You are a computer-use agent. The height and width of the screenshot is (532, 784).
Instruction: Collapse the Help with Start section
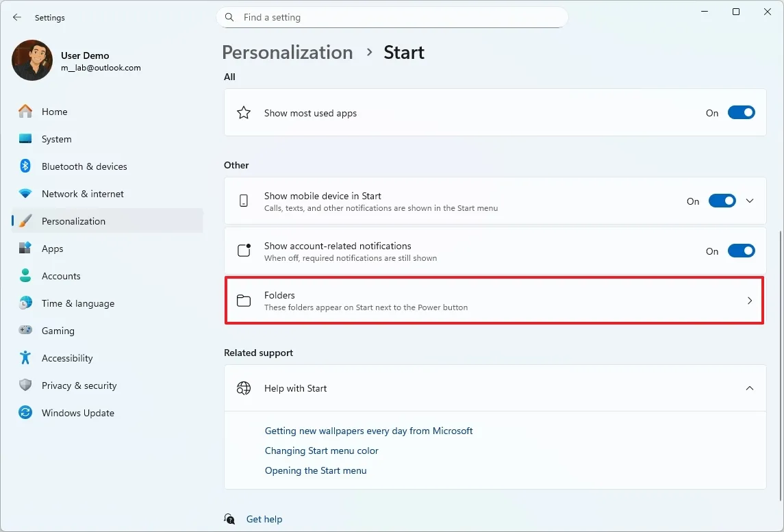tap(750, 388)
